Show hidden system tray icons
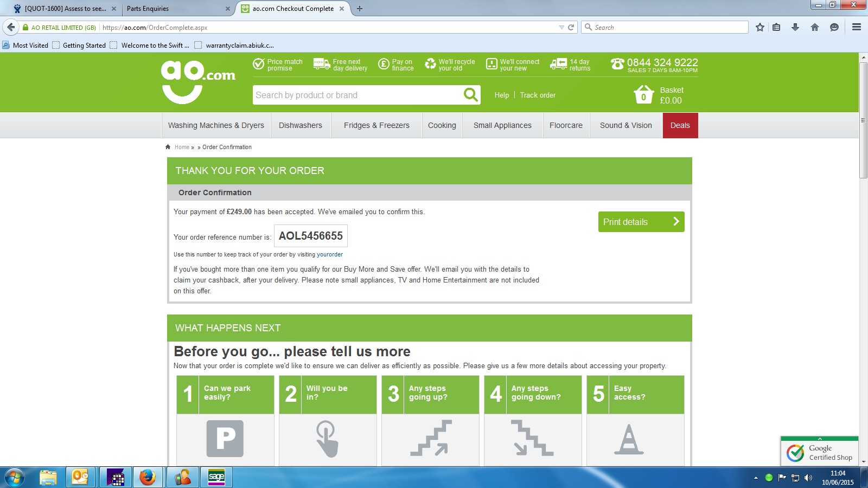This screenshot has width=868, height=488. pyautogui.click(x=756, y=478)
